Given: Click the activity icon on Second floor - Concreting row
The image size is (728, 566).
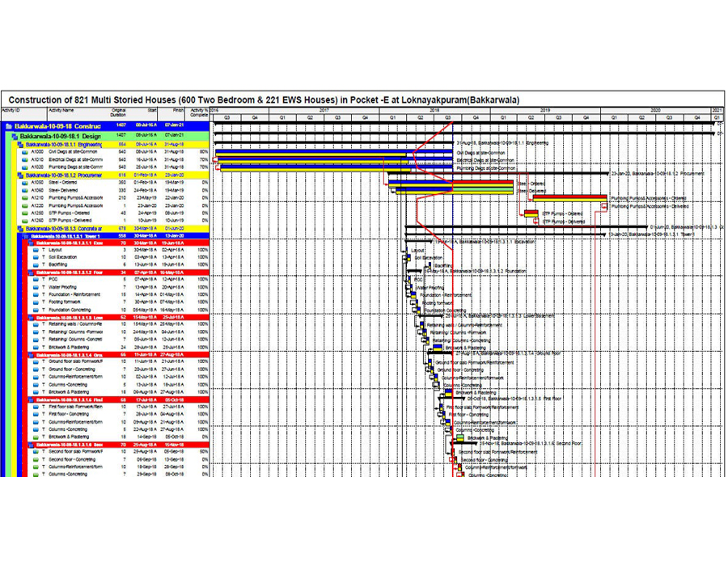Looking at the screenshot, I should (x=36, y=460).
